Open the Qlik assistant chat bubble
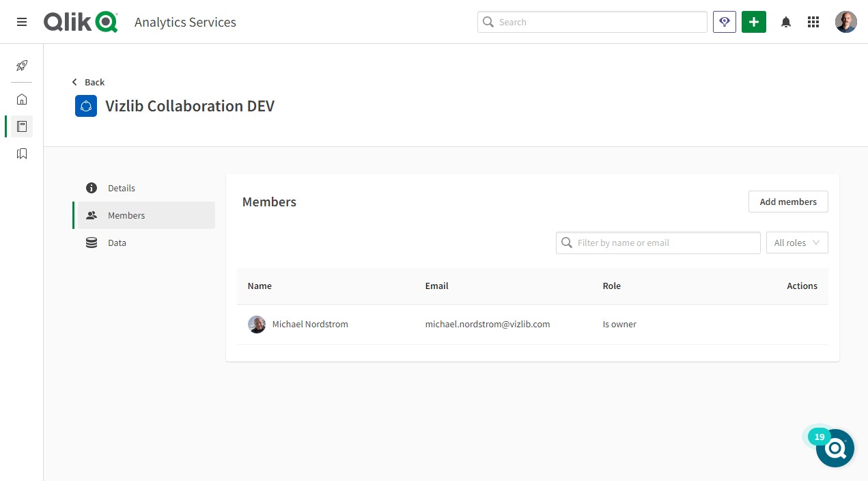 pos(835,448)
